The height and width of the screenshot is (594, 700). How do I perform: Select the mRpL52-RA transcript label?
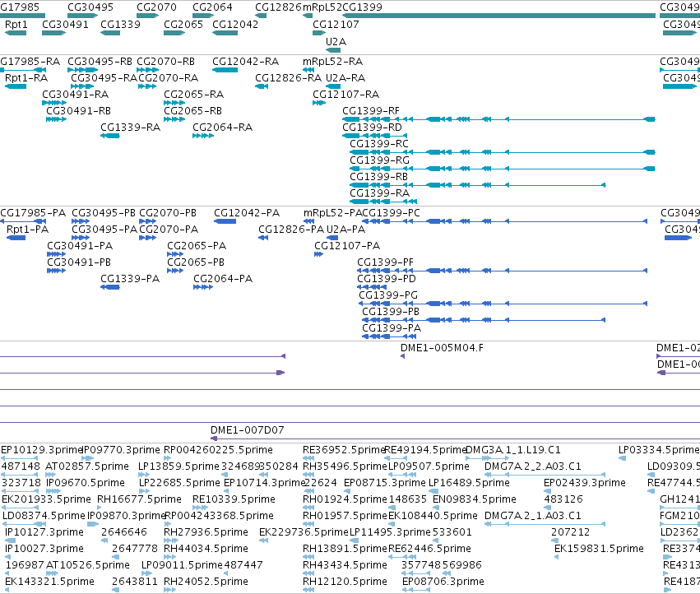pos(332,62)
